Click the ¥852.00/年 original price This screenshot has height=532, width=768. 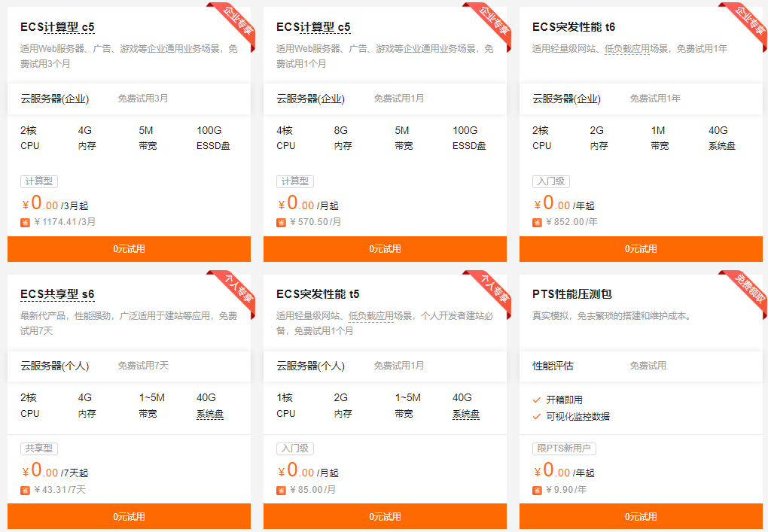[572, 222]
